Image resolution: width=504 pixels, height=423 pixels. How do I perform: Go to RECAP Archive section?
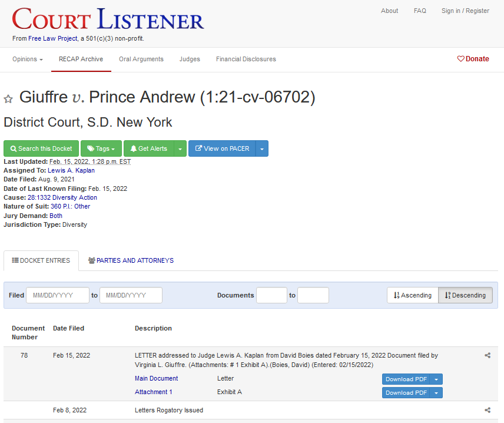coord(81,59)
